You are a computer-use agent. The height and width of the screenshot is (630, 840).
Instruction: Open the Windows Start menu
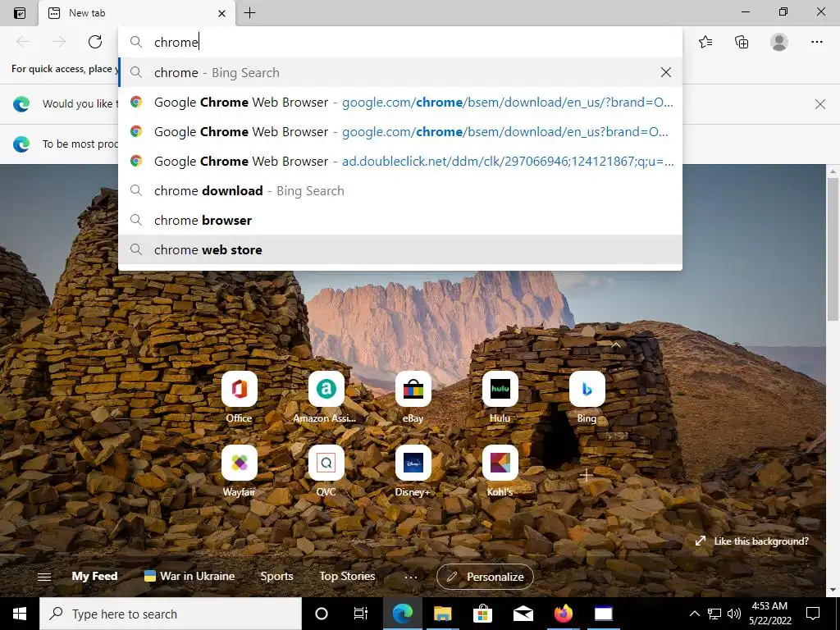(x=20, y=614)
